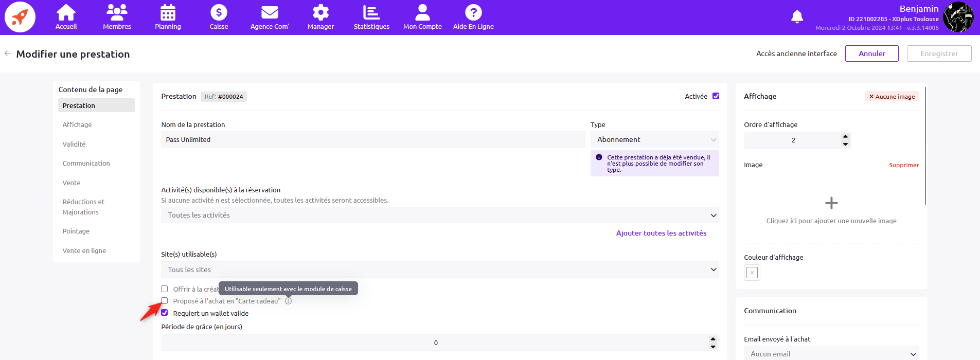The image size is (980, 360).
Task: Open the Planning calendar icon
Action: click(x=168, y=13)
